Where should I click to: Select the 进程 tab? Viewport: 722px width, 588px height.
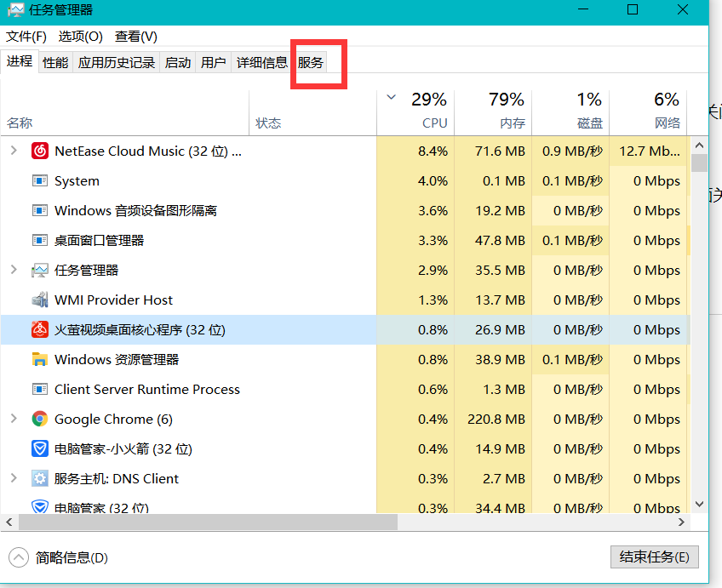[20, 60]
